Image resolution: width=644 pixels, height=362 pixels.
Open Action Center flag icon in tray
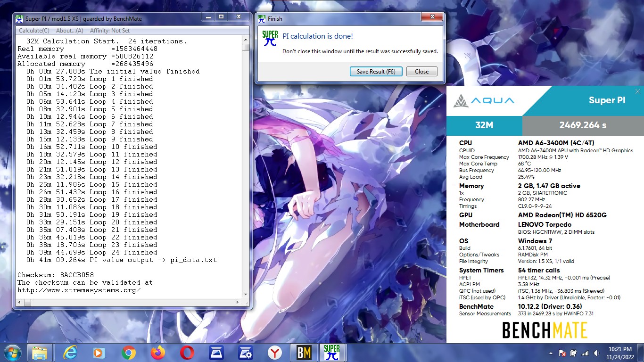[562, 353]
